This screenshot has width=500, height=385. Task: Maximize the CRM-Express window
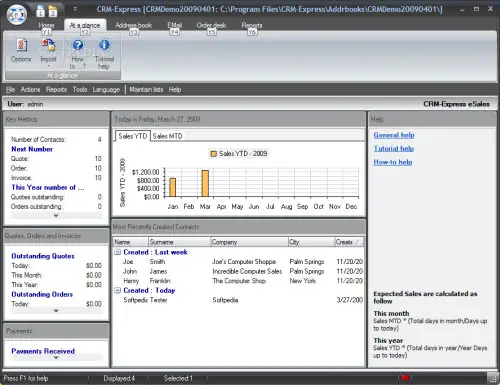pyautogui.click(x=476, y=9)
